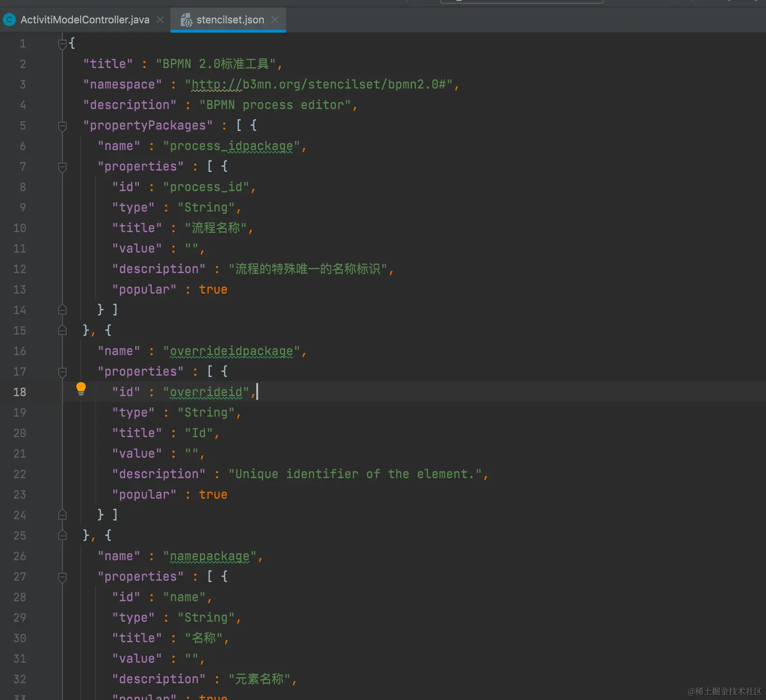
Task: Click line number 12 in the gutter
Action: click(20, 269)
